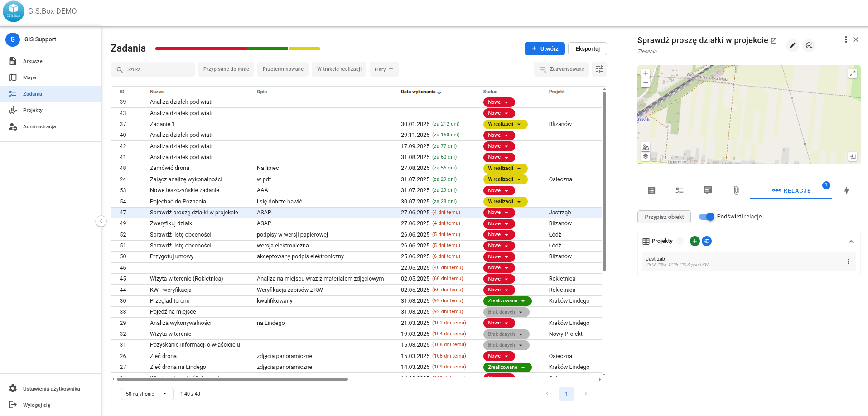Toggle the Podświetl relacje switch
The width and height of the screenshot is (868, 416).
pyautogui.click(x=706, y=217)
